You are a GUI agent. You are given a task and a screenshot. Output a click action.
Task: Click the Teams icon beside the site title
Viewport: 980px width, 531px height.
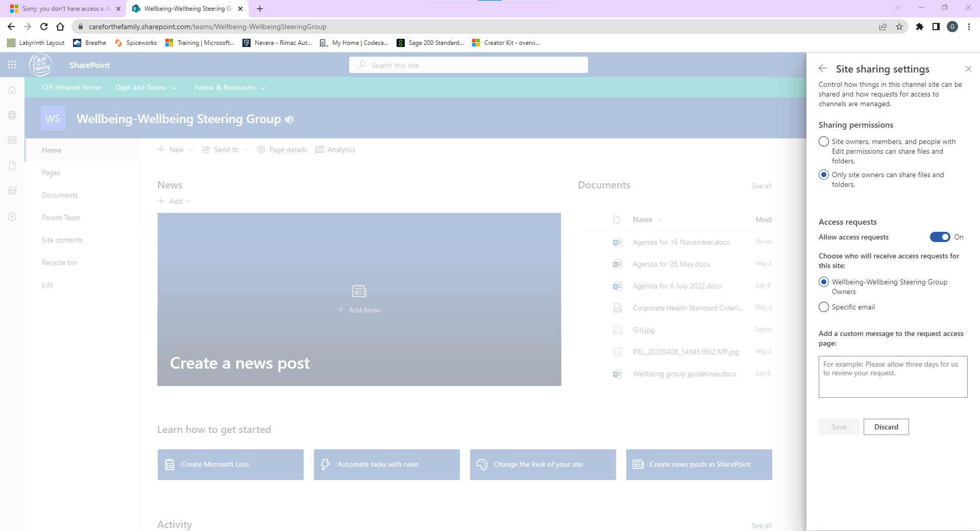point(289,119)
